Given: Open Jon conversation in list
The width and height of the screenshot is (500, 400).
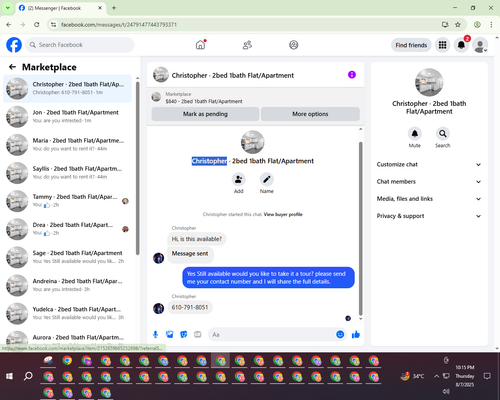Looking at the screenshot, I should (x=67, y=116).
